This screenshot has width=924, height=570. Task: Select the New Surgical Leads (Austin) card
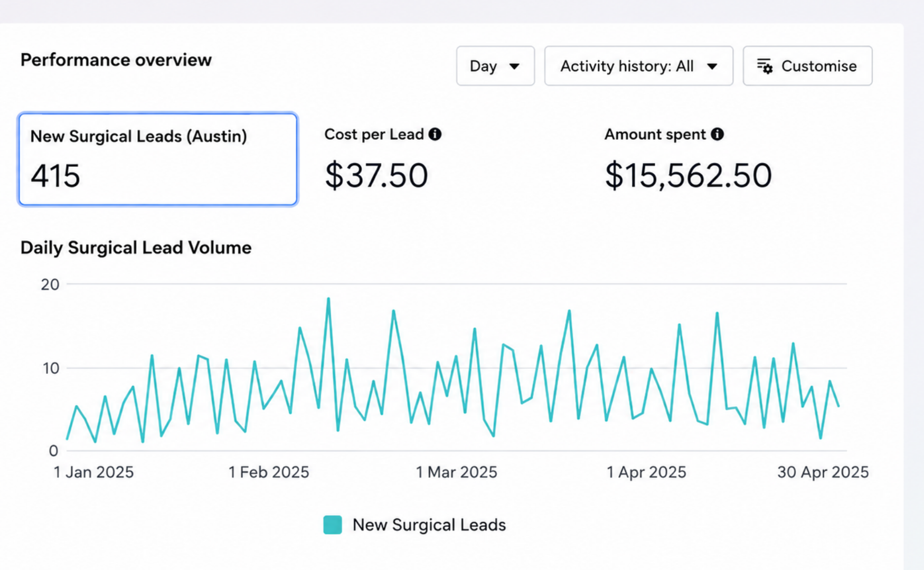tap(158, 159)
